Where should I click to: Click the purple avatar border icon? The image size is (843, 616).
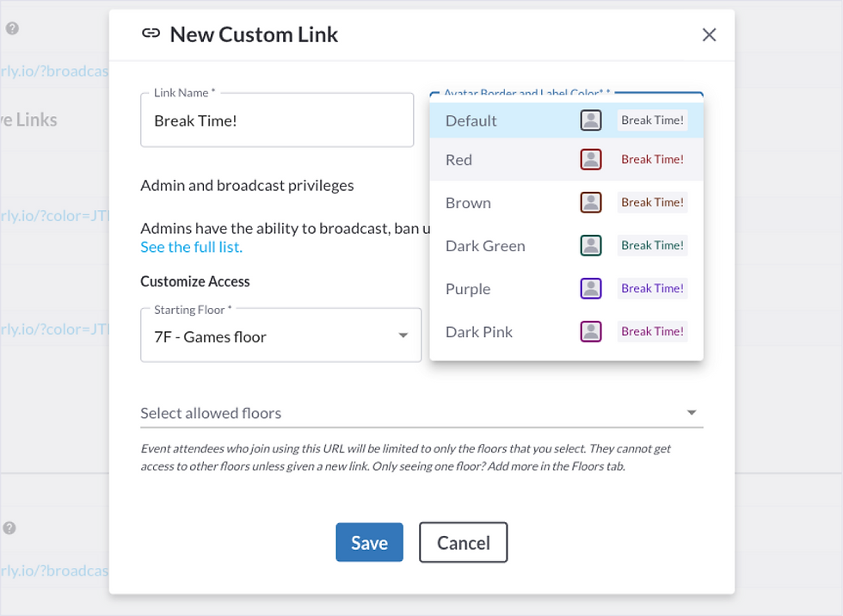point(590,289)
